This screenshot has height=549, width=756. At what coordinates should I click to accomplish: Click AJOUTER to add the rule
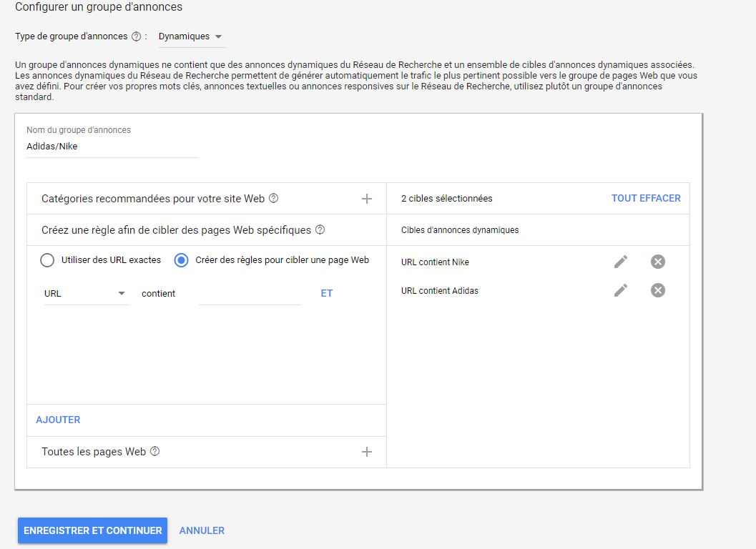[58, 420]
